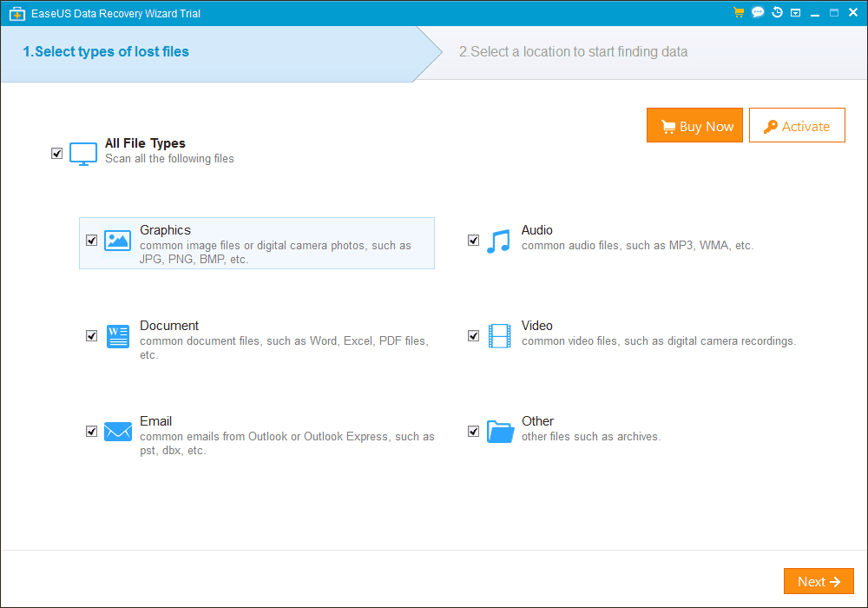Click the Video label text
The height and width of the screenshot is (608, 868).
point(537,326)
